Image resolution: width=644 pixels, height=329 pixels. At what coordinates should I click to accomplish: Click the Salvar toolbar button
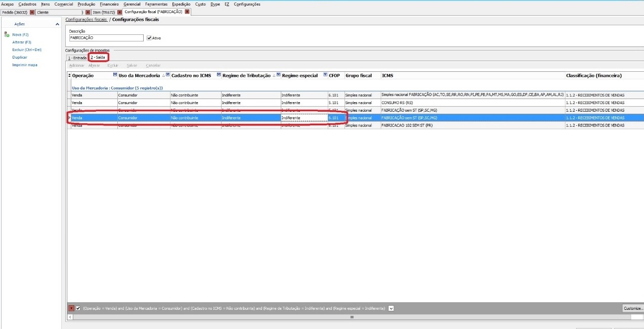click(x=132, y=66)
